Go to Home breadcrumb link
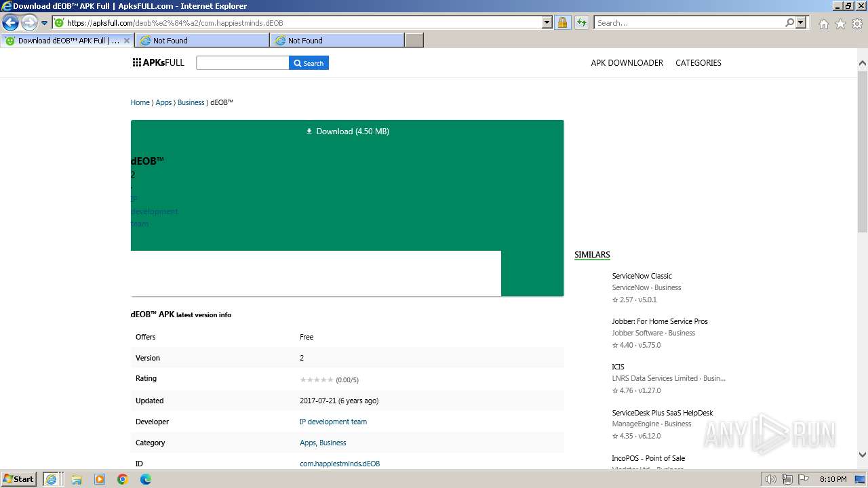 (x=140, y=102)
